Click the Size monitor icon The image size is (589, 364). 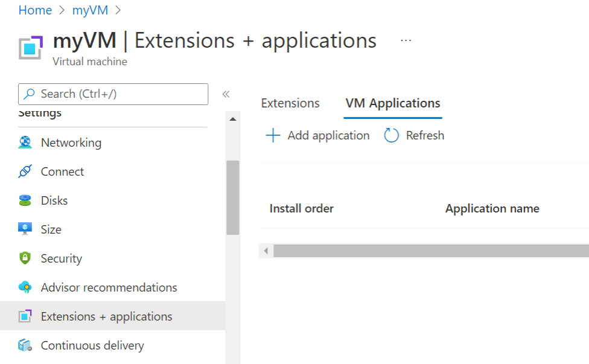[x=25, y=229]
